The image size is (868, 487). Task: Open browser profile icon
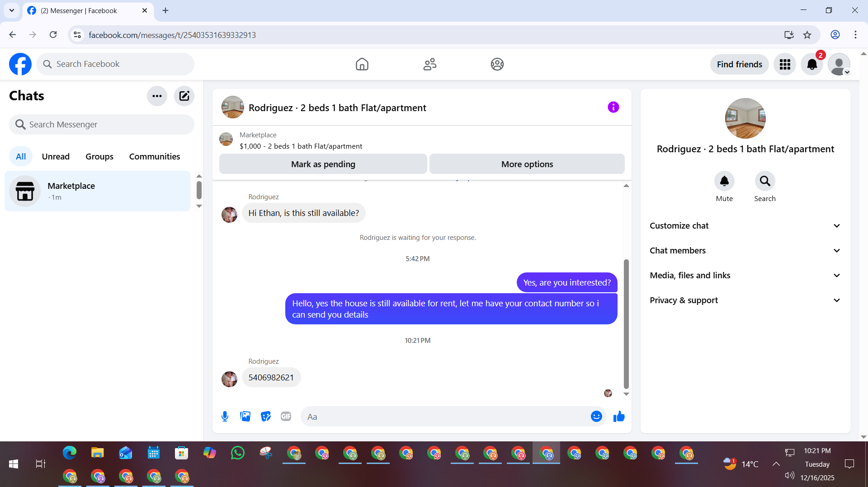835,35
